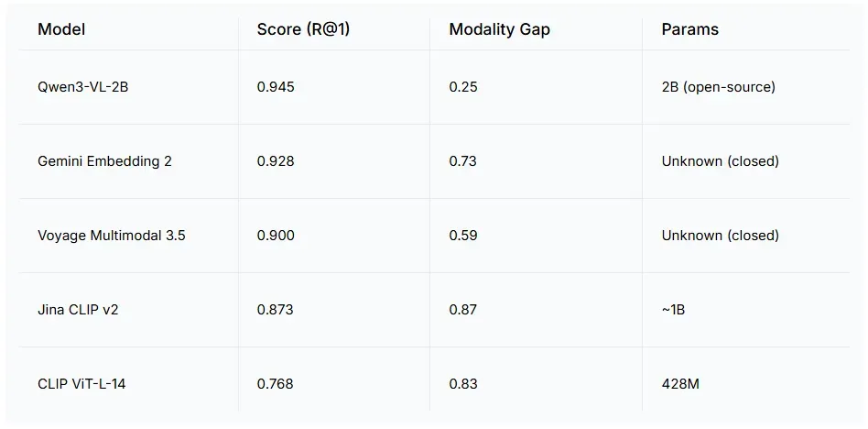Click the 0.873 score value

pos(275,309)
